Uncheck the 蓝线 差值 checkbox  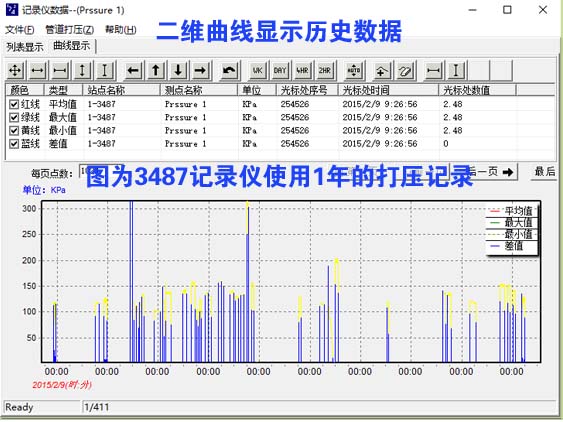click(14, 144)
